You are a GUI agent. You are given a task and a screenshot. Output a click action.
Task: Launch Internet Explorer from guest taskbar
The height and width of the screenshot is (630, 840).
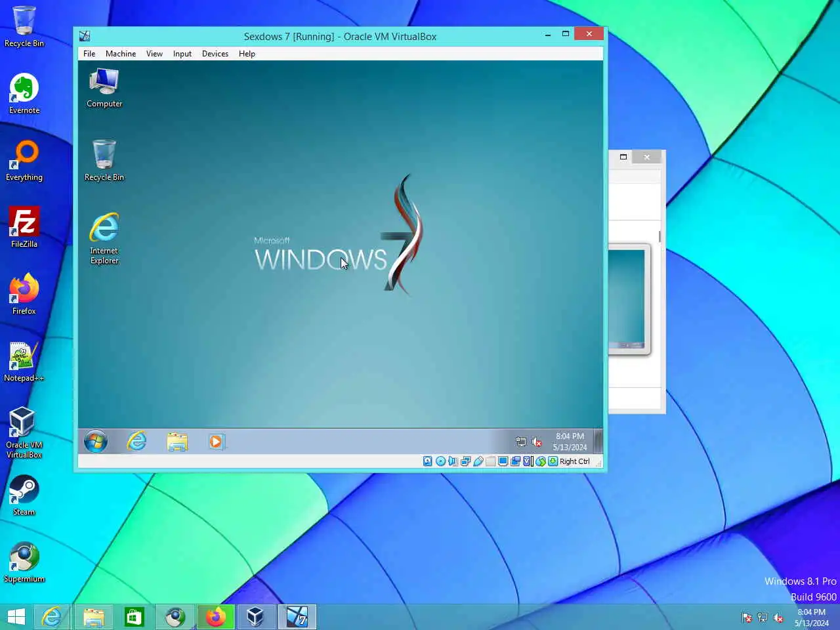click(x=136, y=442)
